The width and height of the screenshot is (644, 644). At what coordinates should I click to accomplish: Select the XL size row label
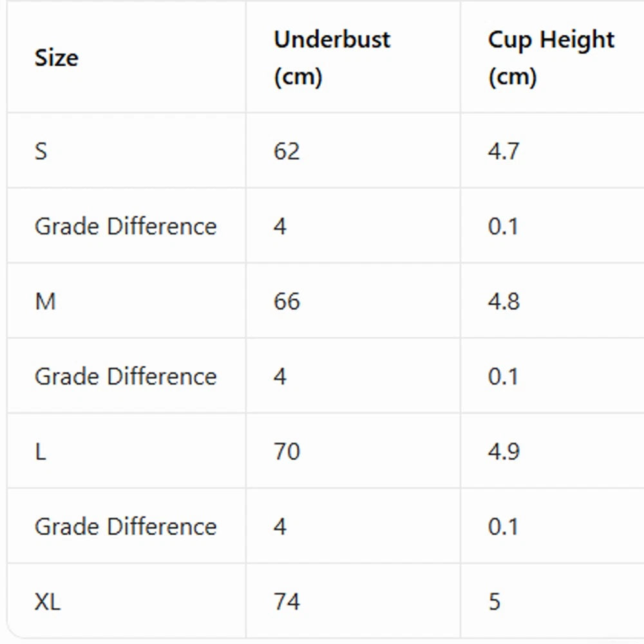(48, 601)
